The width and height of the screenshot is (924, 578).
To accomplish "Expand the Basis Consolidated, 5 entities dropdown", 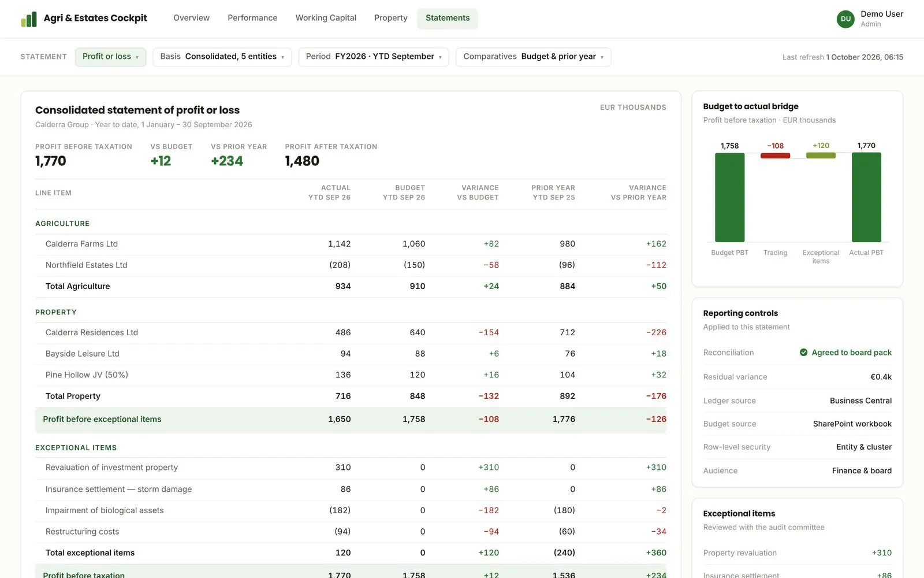I will click(222, 57).
